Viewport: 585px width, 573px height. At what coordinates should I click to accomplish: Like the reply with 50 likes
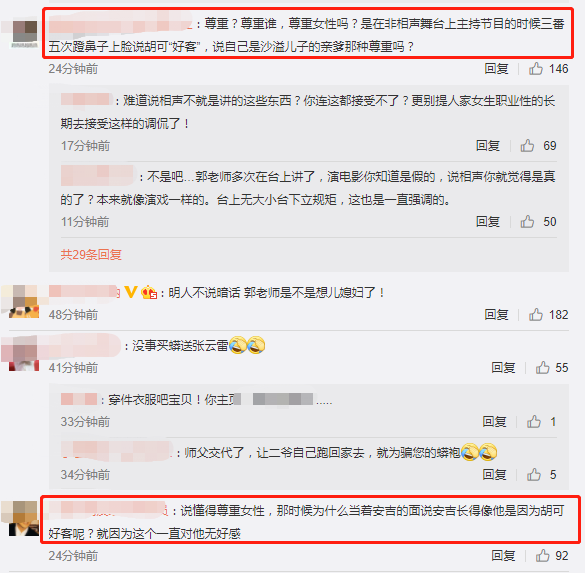[527, 222]
